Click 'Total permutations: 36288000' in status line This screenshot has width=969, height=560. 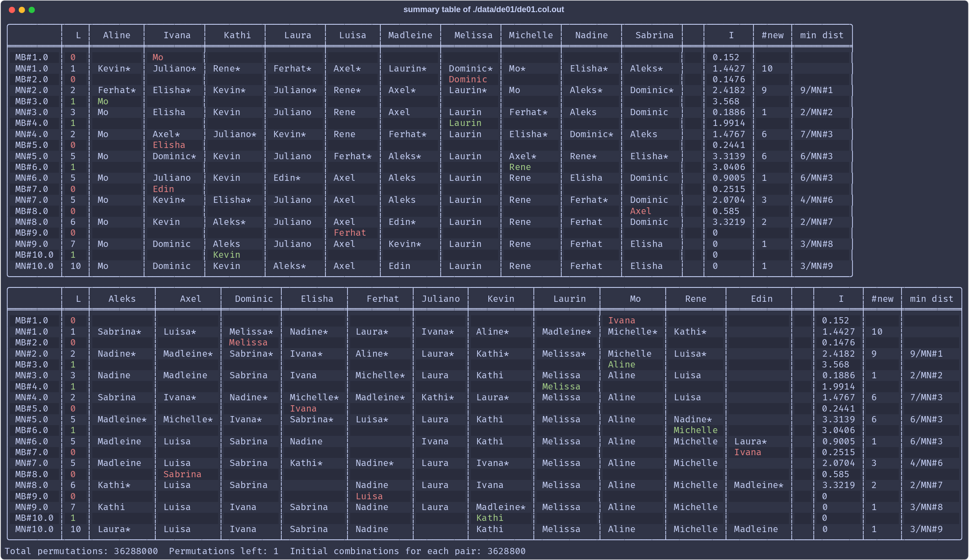[x=81, y=551]
